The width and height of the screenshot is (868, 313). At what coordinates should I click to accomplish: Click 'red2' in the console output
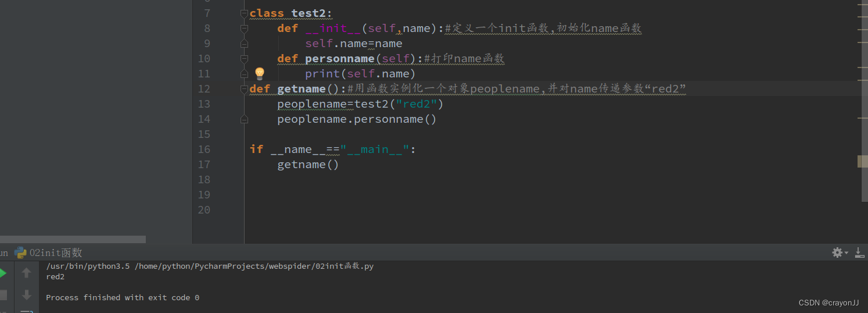pyautogui.click(x=55, y=277)
